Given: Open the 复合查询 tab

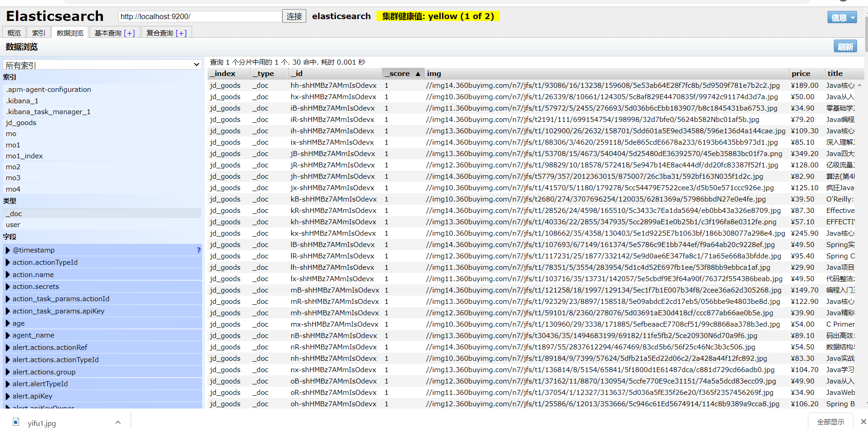Looking at the screenshot, I should [167, 33].
